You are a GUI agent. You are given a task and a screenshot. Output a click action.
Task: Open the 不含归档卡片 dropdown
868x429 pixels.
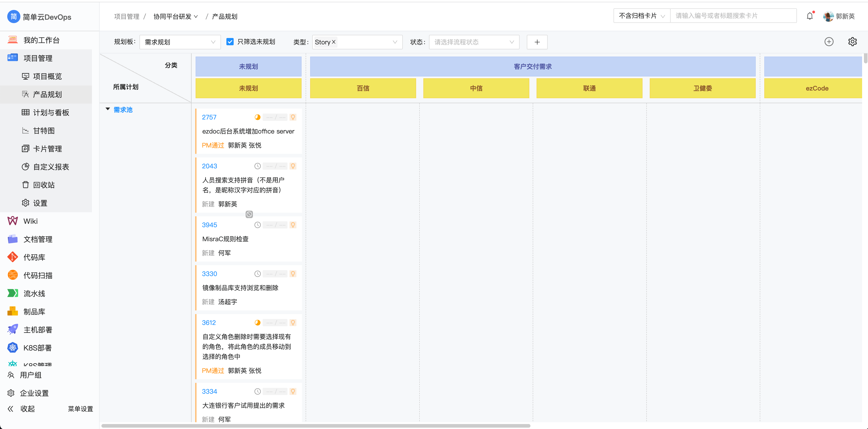coord(642,16)
